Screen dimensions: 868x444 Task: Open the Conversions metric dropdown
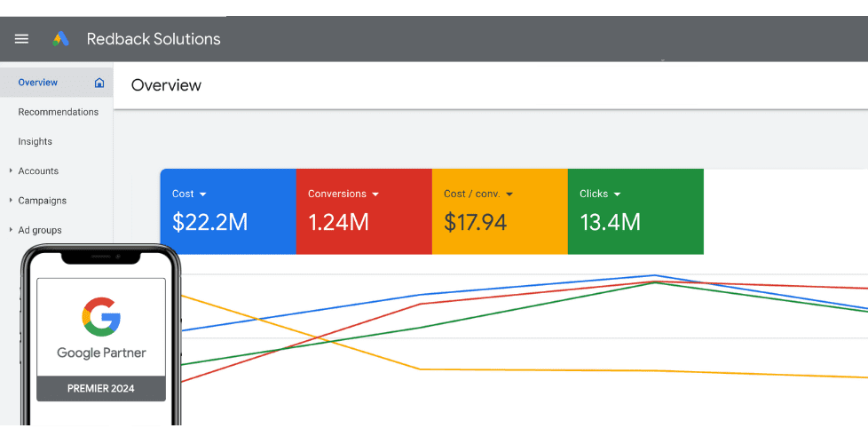pyautogui.click(x=375, y=194)
